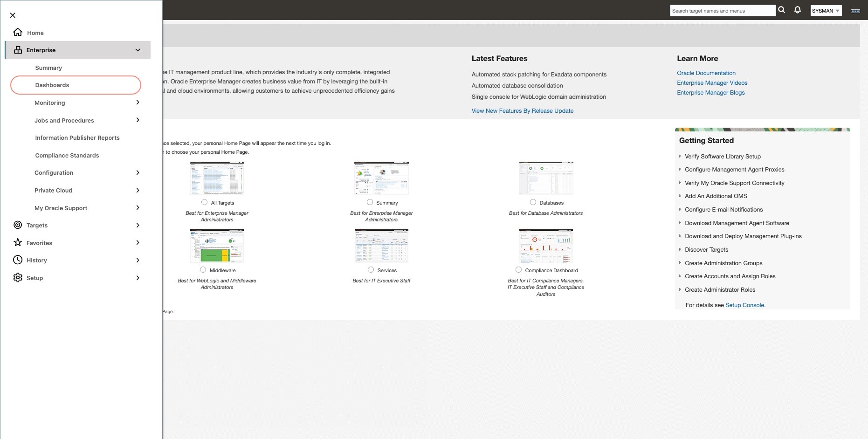This screenshot has width=868, height=439.
Task: Click the Middleware page thumbnail
Action: click(x=217, y=246)
